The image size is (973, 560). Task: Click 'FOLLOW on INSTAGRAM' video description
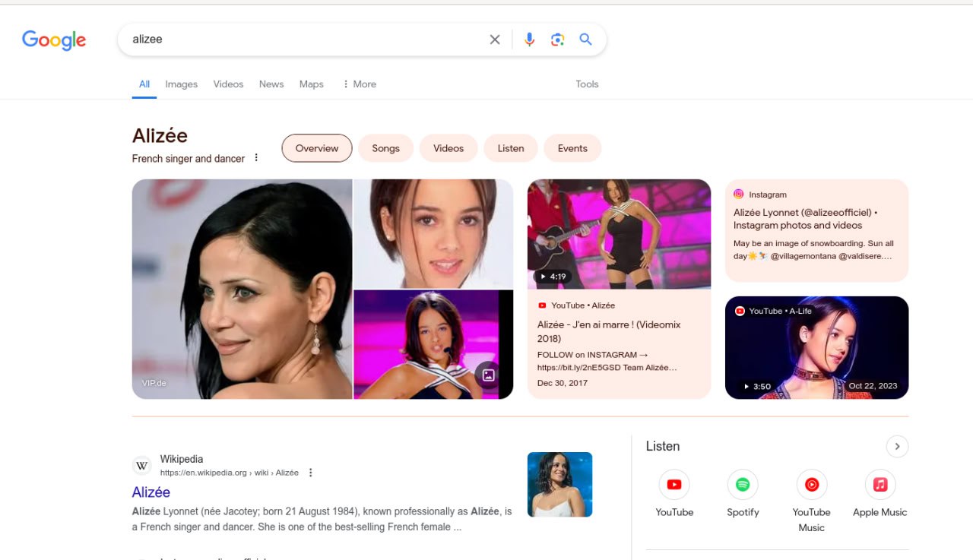[x=607, y=361]
